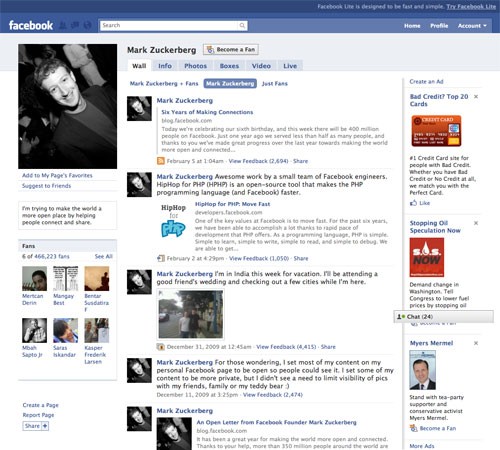Screen dimensions: 500x450
Task: Expand the Chat (24) bar
Action: pyautogui.click(x=444, y=316)
